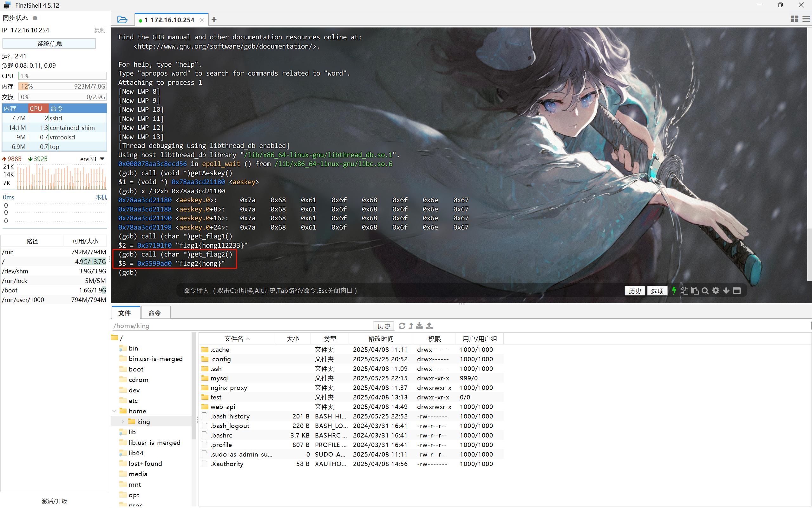Viewport: 812px width, 508px height.
Task: Select lib.usr-is-merged in tree
Action: [x=150, y=443]
